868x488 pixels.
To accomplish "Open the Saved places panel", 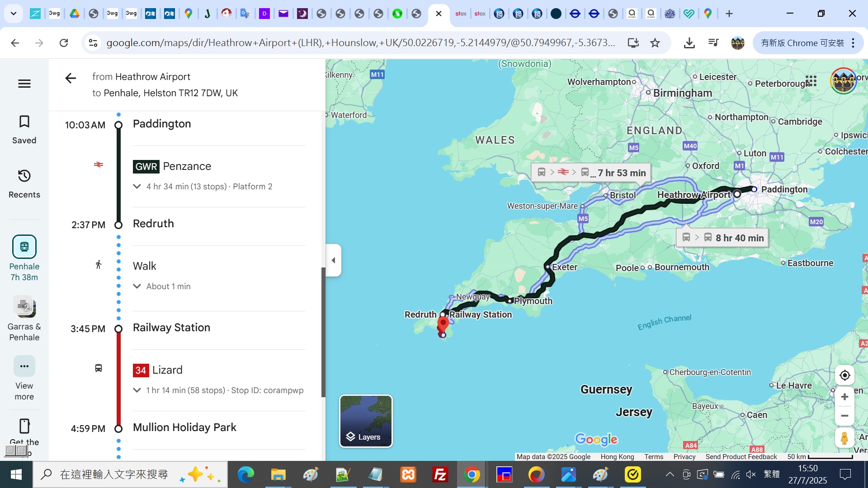I will (x=24, y=129).
